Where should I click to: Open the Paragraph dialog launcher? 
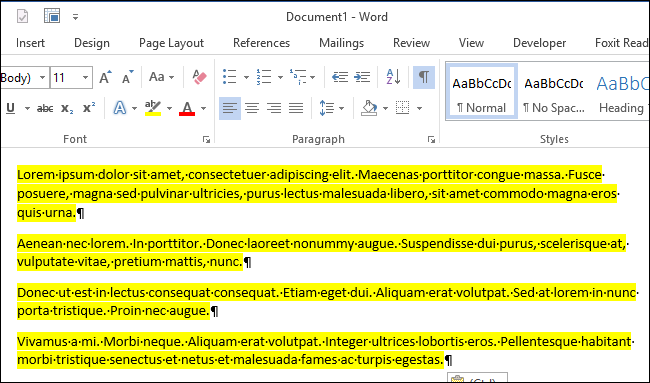[431, 140]
